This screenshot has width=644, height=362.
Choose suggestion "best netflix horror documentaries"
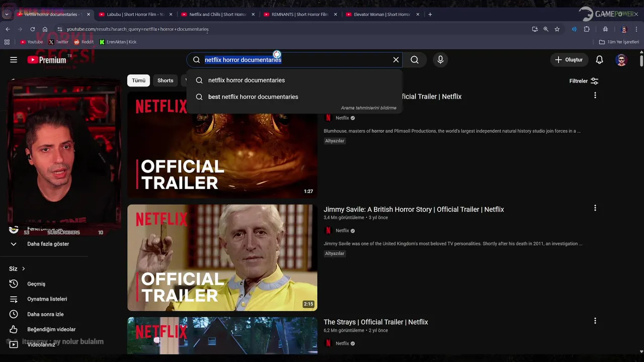pyautogui.click(x=294, y=97)
